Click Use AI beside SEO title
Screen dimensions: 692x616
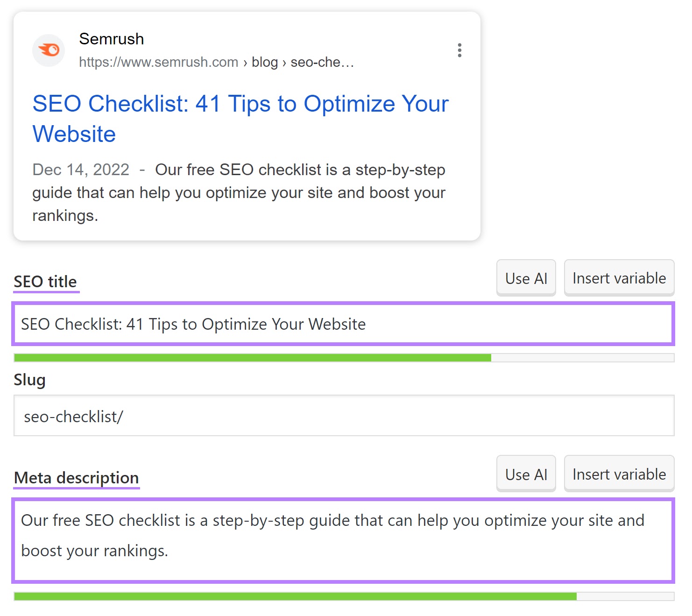pos(526,278)
